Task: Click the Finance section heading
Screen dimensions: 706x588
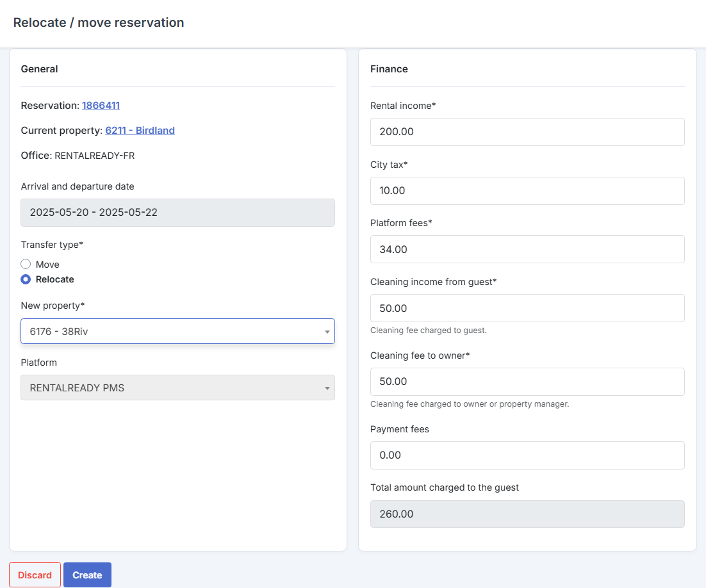Action: (389, 69)
